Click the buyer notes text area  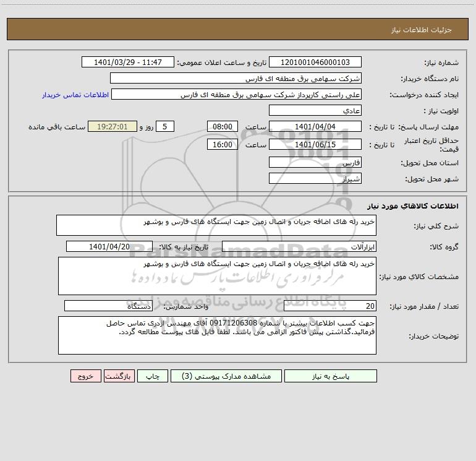217,335
